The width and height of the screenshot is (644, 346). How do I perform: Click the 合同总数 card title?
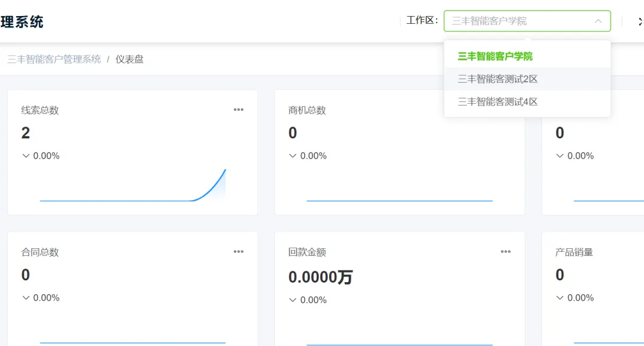click(x=40, y=252)
